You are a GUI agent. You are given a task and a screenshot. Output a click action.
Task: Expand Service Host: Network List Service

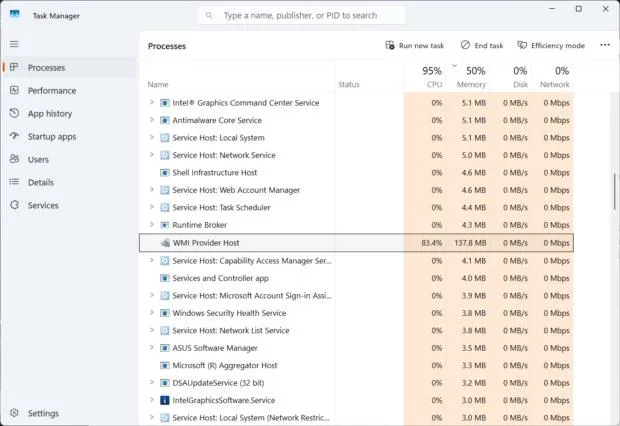[151, 329]
